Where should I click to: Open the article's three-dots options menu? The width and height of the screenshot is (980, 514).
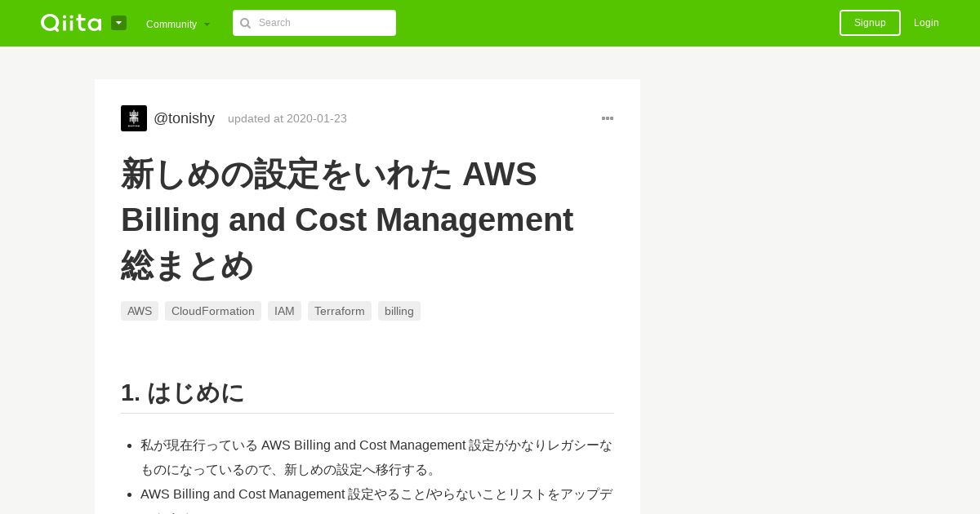pos(608,118)
